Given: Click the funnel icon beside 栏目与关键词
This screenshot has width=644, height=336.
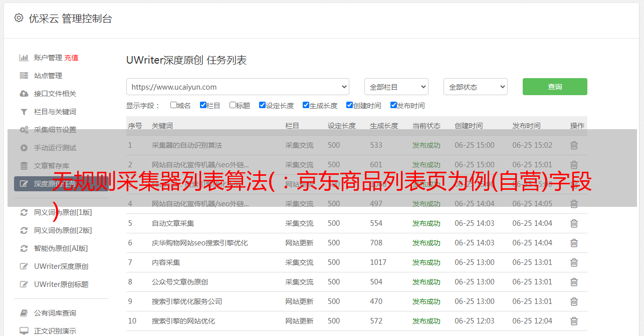Looking at the screenshot, I should 24,112.
